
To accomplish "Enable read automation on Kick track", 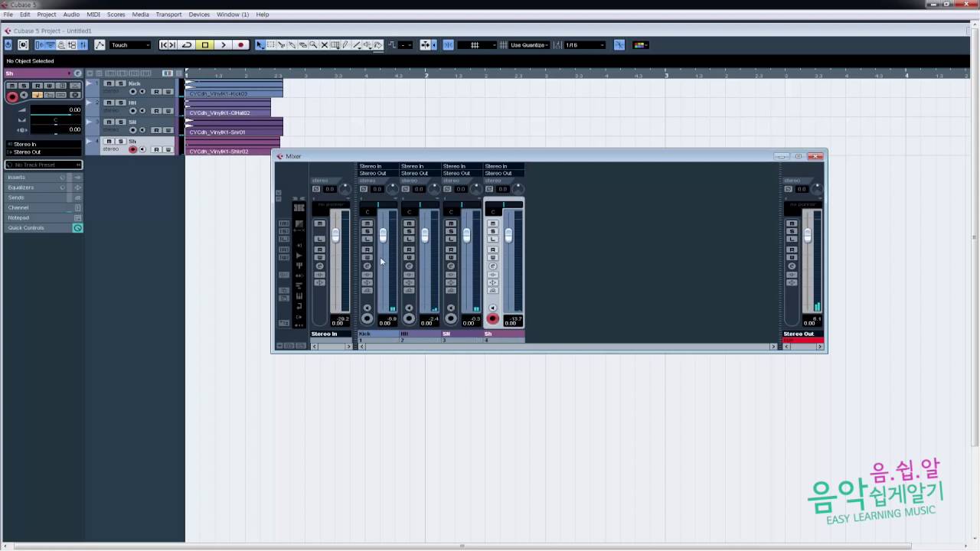I will tap(156, 92).
